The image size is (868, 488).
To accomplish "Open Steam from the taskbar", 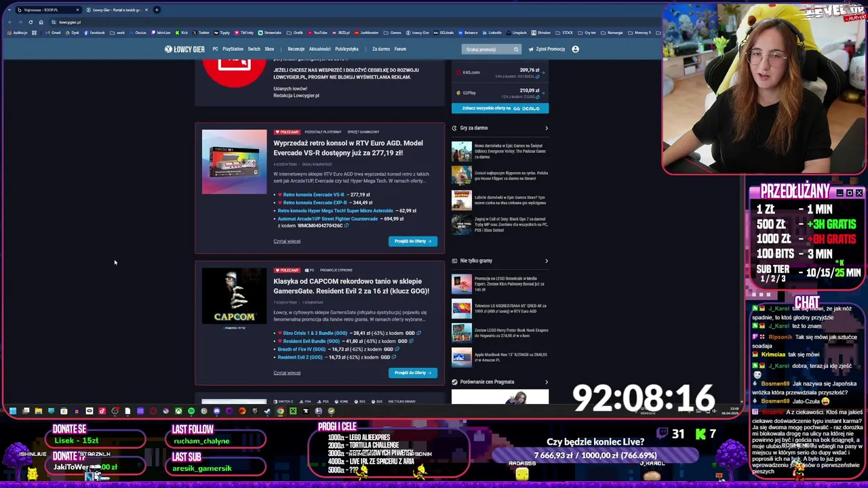I will click(x=268, y=411).
